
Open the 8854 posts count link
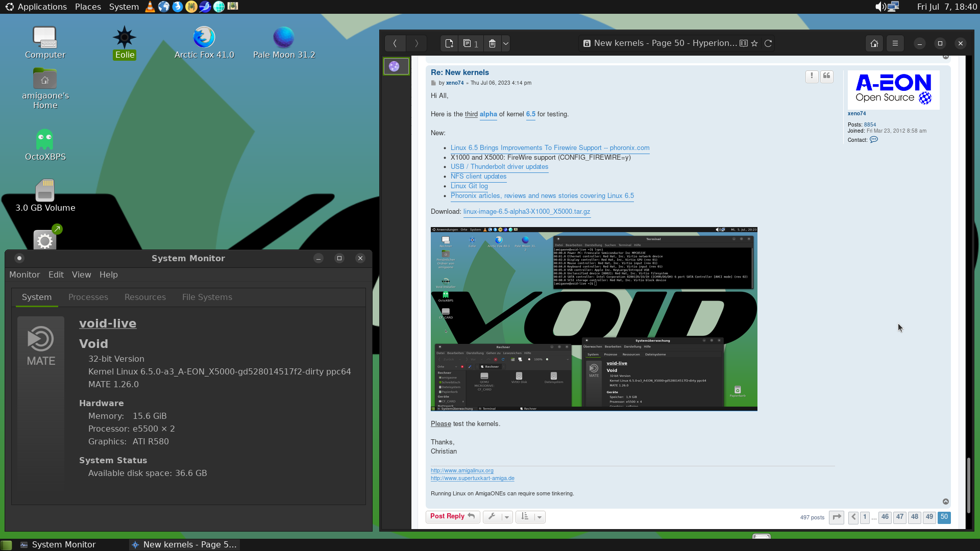(870, 124)
